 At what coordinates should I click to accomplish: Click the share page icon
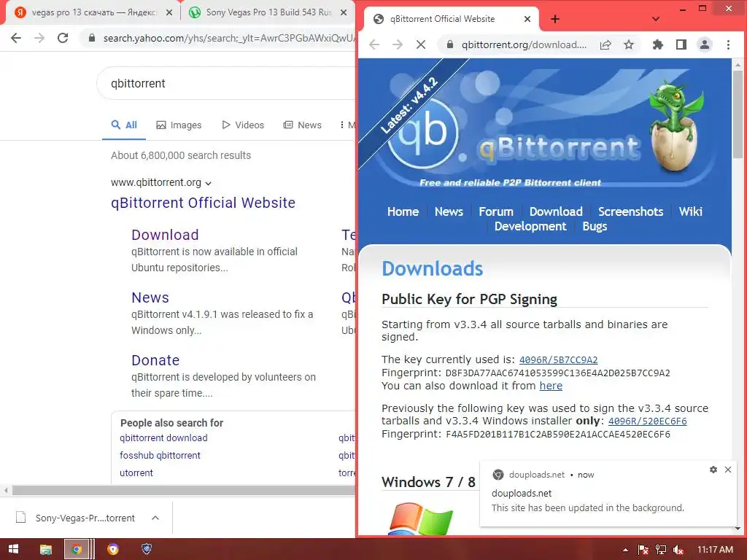(x=605, y=44)
